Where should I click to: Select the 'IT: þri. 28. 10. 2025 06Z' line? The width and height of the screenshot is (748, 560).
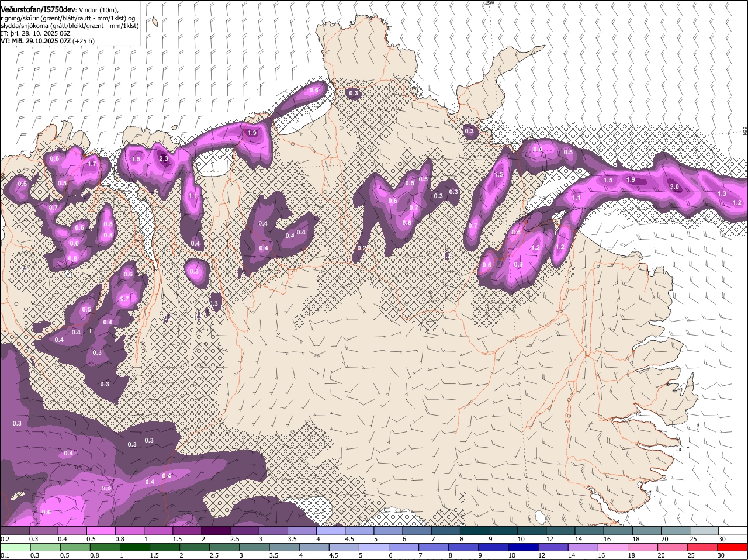click(x=36, y=33)
